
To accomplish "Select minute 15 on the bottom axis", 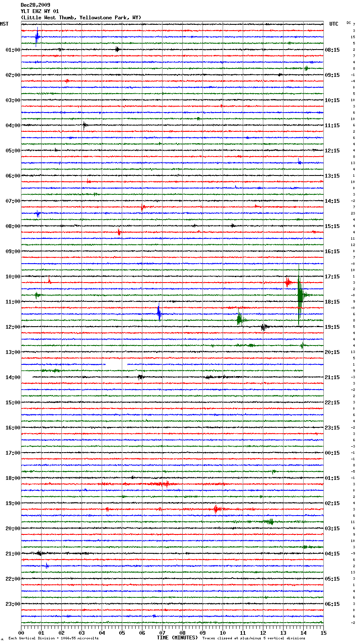I will pyautogui.click(x=323, y=633).
